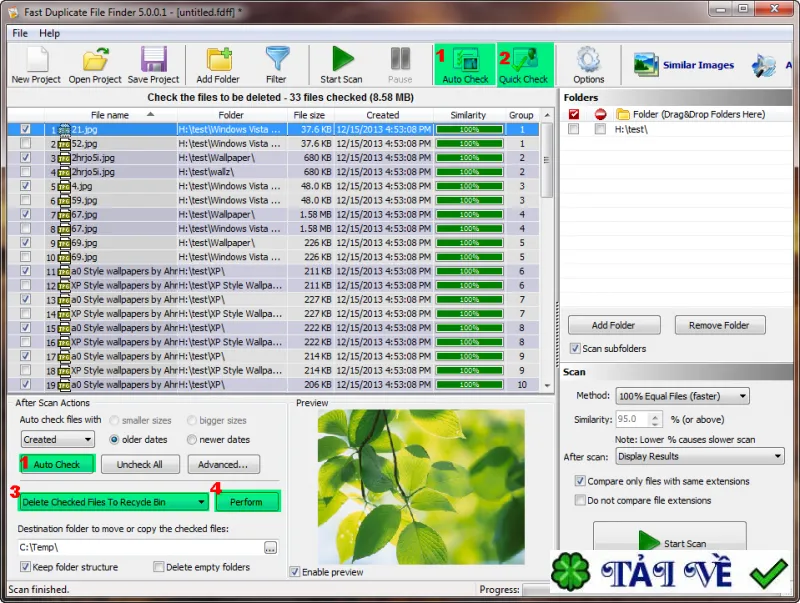The width and height of the screenshot is (800, 603).
Task: Increase the Similarity value with the up stepper
Action: tap(656, 415)
